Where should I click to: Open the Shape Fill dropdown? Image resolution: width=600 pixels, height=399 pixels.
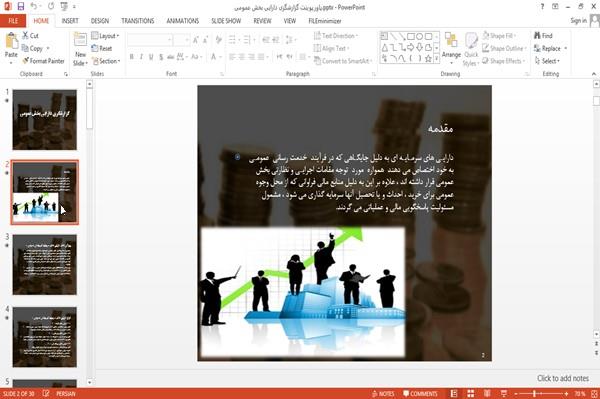pos(499,36)
